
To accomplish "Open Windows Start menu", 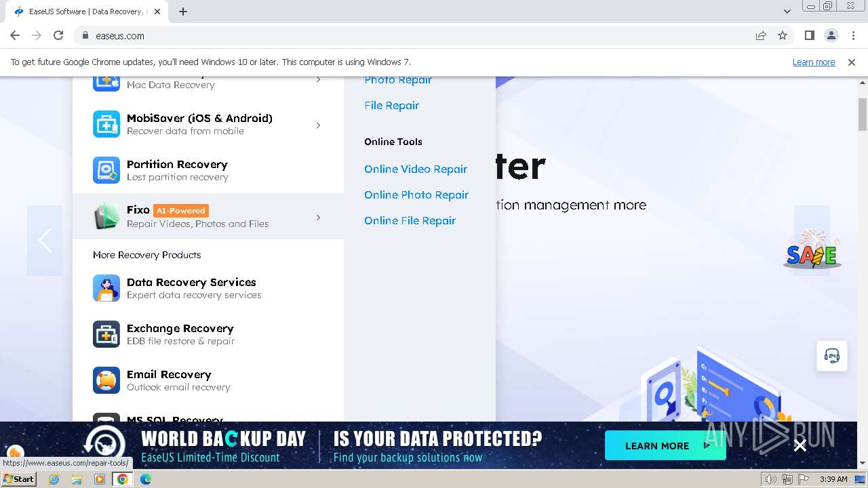I will (x=18, y=479).
